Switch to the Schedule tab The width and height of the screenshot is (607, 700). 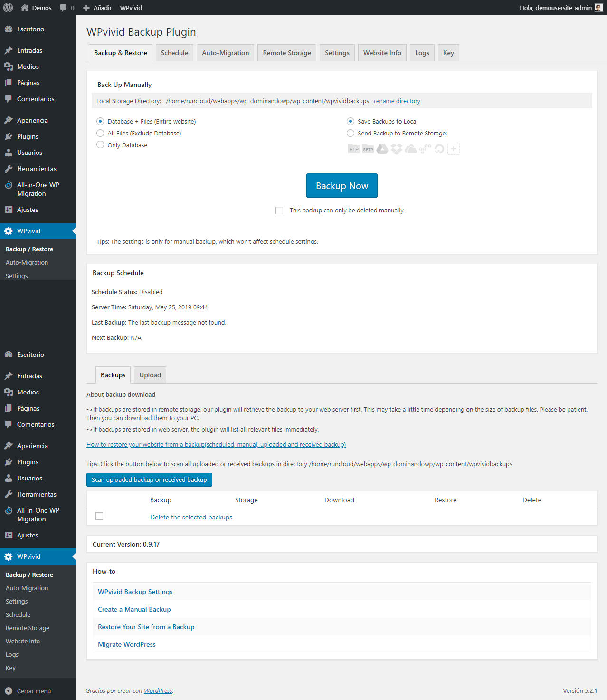pos(174,53)
